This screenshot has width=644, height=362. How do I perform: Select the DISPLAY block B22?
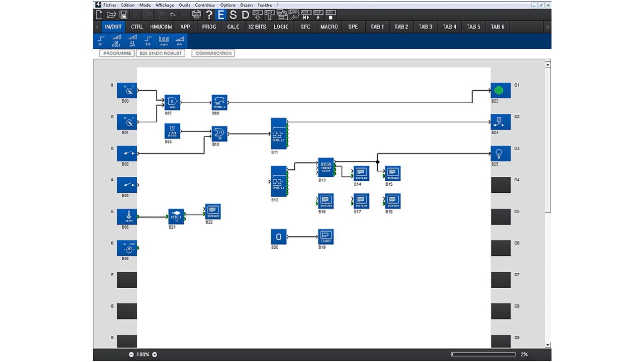point(213,211)
